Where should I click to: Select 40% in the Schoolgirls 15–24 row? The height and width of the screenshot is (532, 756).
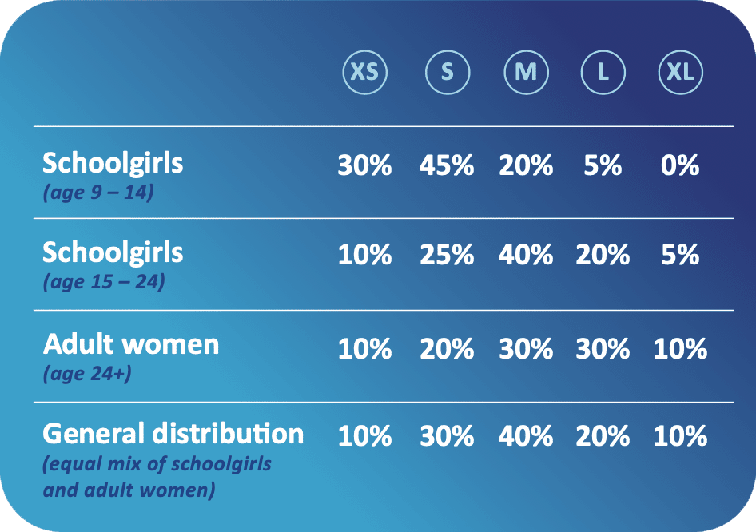[x=526, y=255]
